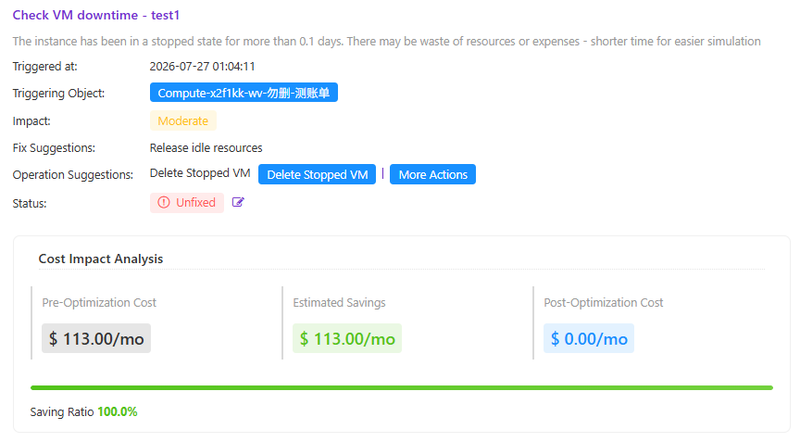Click the Operation Suggestions: label
This screenshot has width=800, height=442.
(73, 175)
